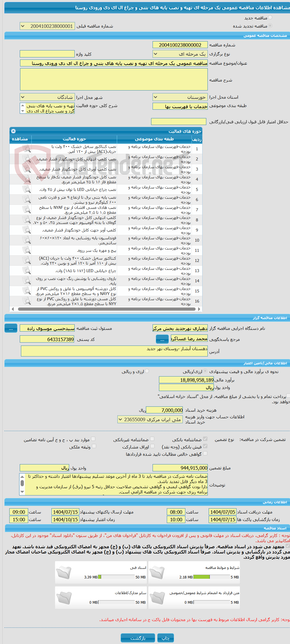Select مناقصه جدید radio button
290x644 pixels.
point(270,18)
